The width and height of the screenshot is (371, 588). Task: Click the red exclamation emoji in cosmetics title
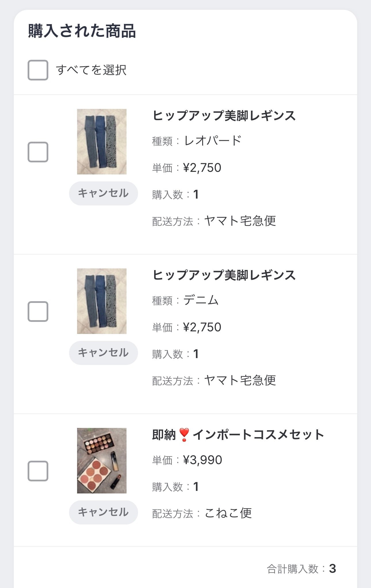[x=184, y=435]
